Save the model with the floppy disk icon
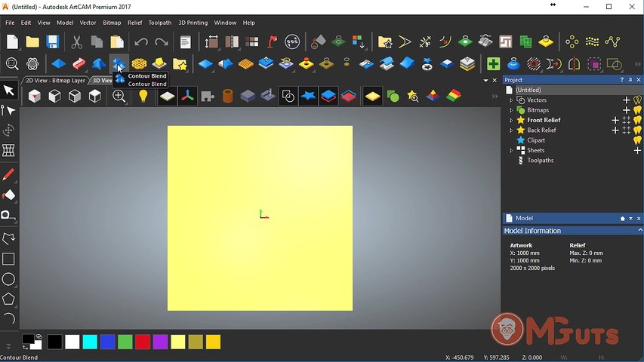Screen dimensions: 644x362 [x=53, y=42]
